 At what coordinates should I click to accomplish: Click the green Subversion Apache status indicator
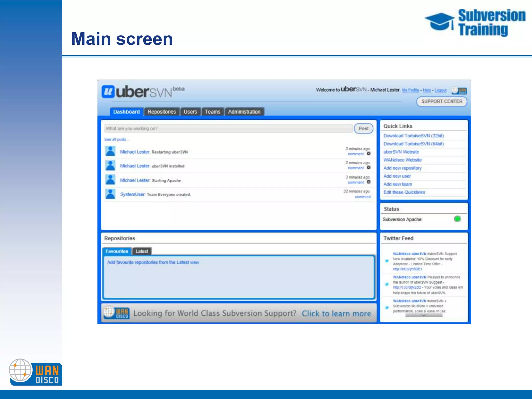[457, 219]
